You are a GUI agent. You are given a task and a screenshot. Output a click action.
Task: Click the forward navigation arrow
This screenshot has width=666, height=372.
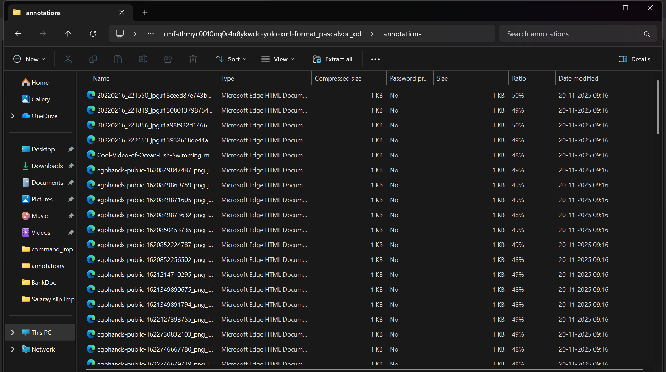tap(43, 34)
